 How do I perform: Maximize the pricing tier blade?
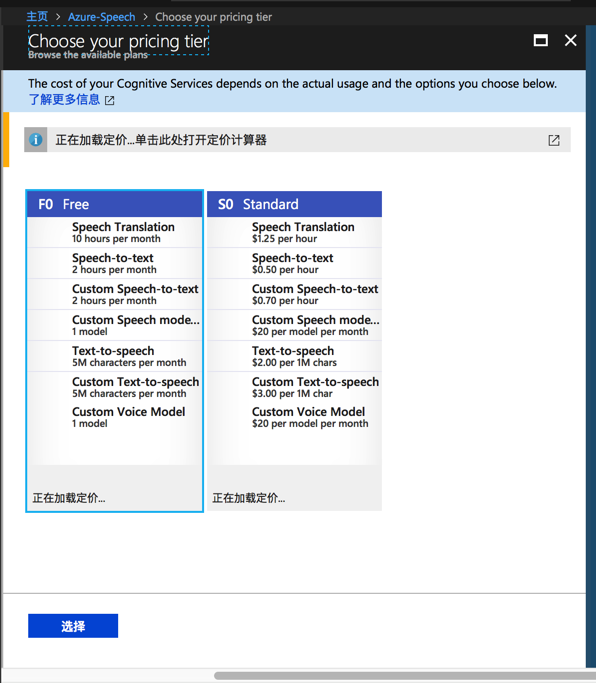click(541, 41)
